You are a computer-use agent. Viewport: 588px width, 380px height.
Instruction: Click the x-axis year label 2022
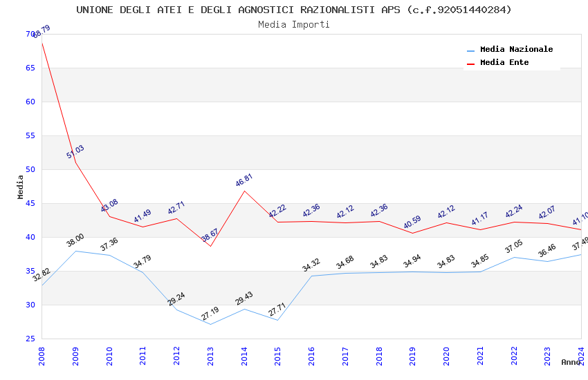point(514,356)
